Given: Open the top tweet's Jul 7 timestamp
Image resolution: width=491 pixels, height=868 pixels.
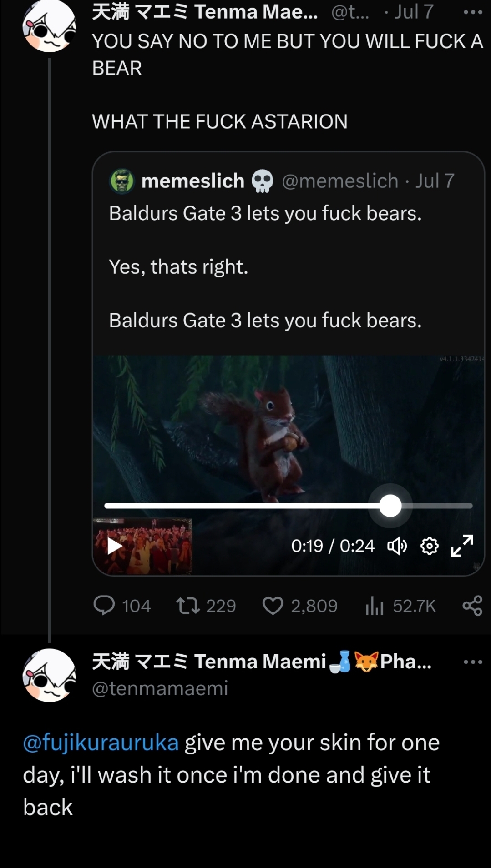Looking at the screenshot, I should 414,12.
